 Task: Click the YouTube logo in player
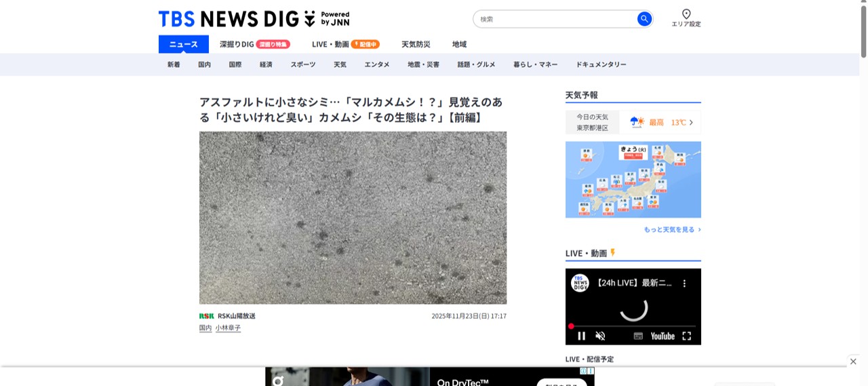click(663, 336)
